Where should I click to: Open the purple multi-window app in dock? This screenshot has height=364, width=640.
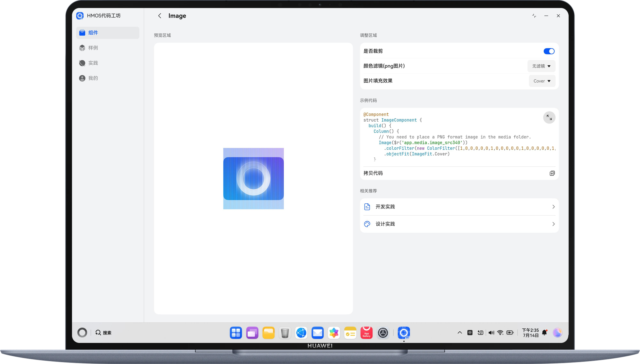[252, 333]
